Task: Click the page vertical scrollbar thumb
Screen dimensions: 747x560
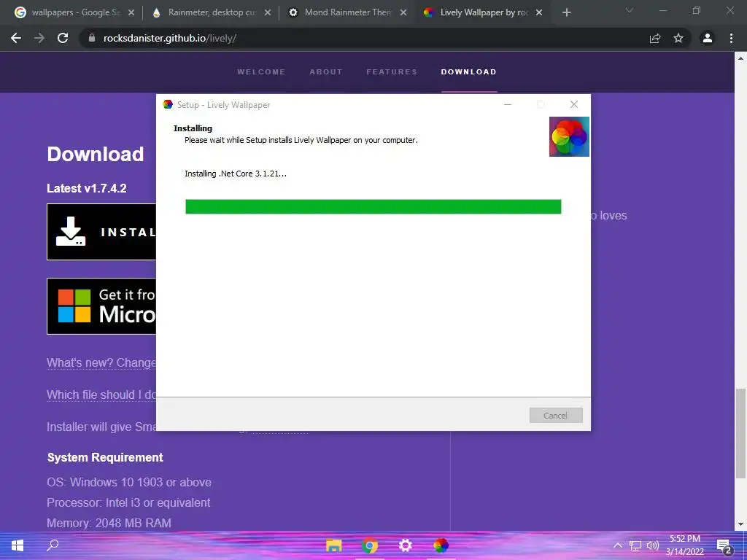Action: click(740, 433)
